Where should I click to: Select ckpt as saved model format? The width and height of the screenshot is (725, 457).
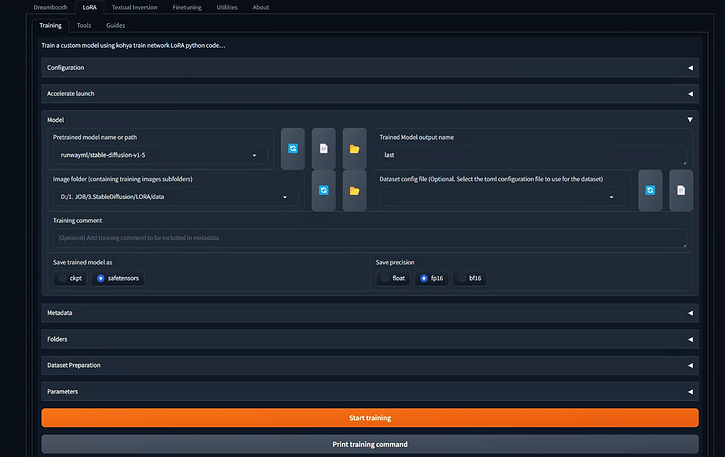(70, 278)
